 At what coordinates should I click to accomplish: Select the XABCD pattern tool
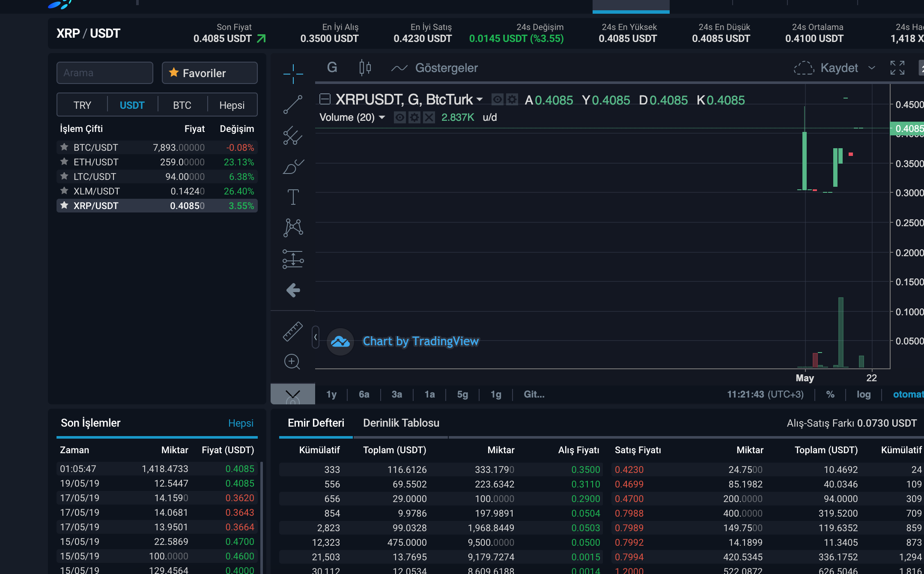[x=293, y=227]
